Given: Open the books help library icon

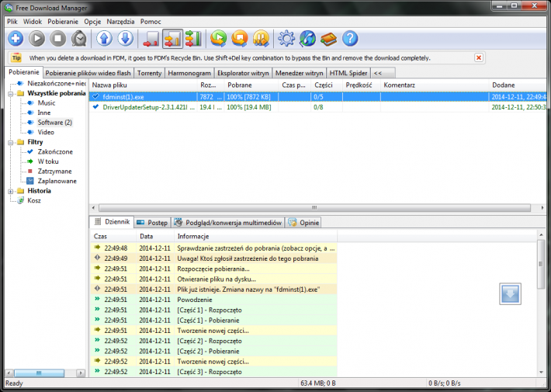Looking at the screenshot, I should pos(328,38).
